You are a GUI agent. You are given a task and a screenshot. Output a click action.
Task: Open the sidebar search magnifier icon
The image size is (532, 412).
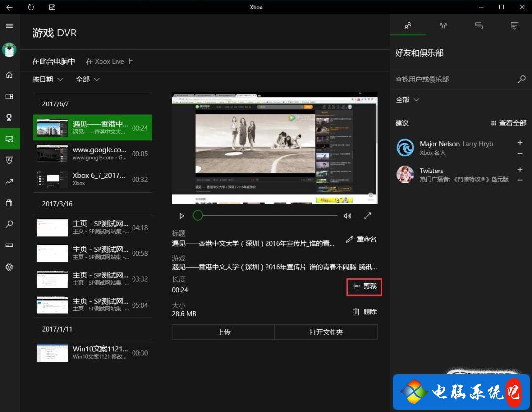(x=9, y=224)
